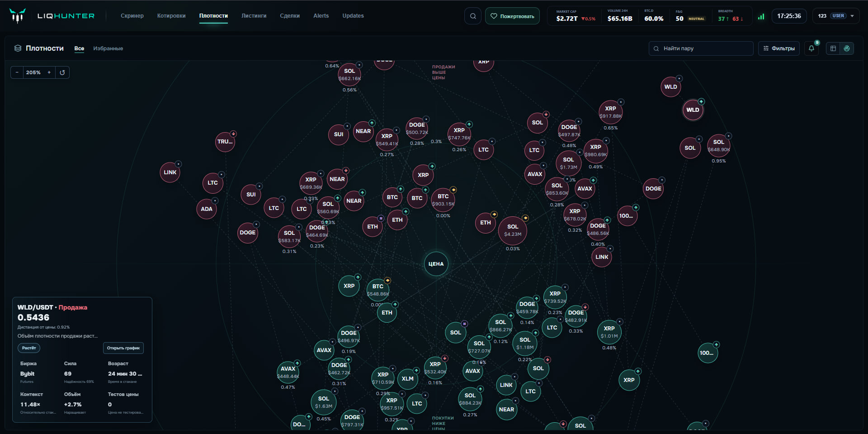Click the LiqHunter logo icon

(x=17, y=16)
